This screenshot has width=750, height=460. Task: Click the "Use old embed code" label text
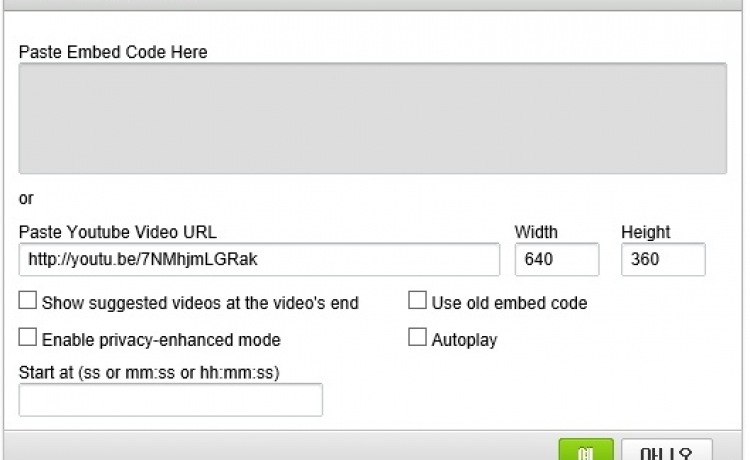(x=509, y=302)
